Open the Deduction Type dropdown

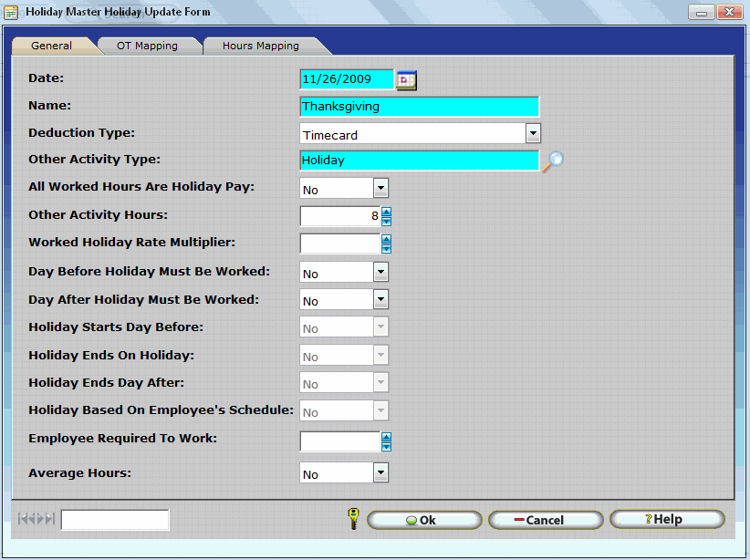(533, 134)
